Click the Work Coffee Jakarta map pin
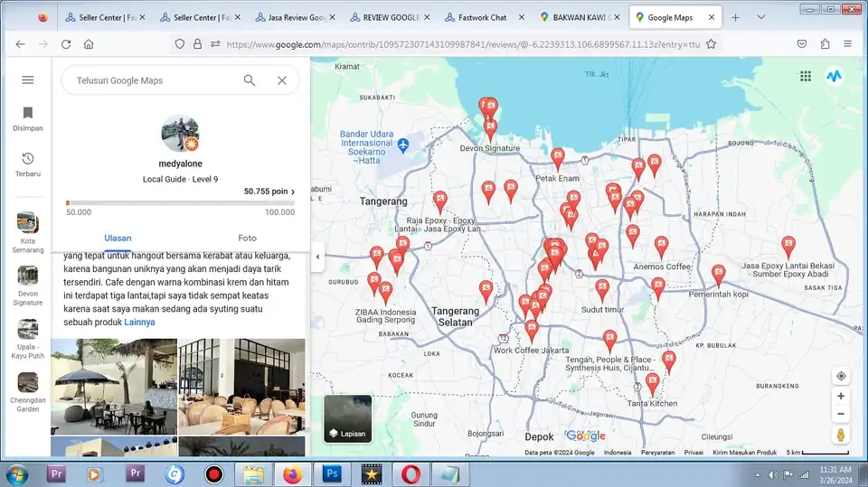Viewport: 868px width, 487px height. pos(532,331)
